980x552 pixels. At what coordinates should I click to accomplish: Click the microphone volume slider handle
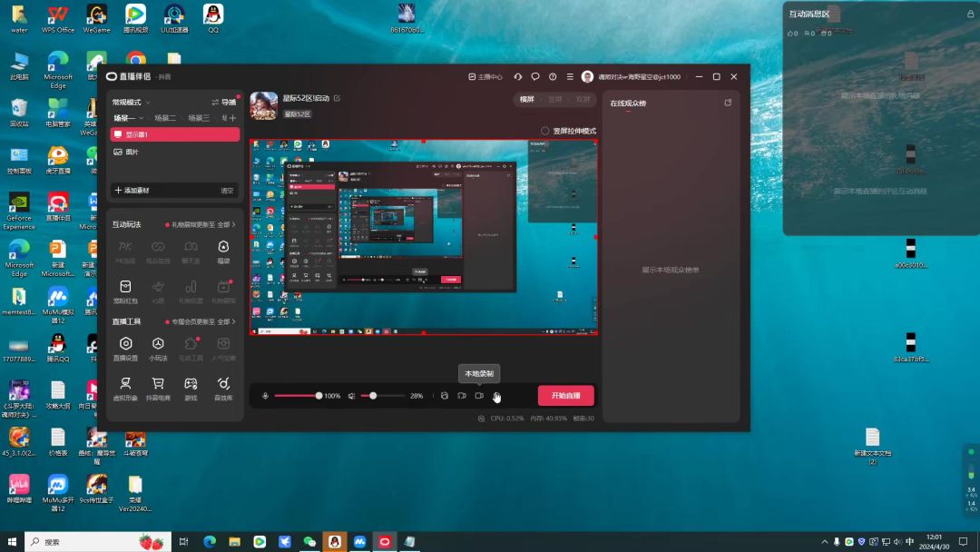[318, 396]
